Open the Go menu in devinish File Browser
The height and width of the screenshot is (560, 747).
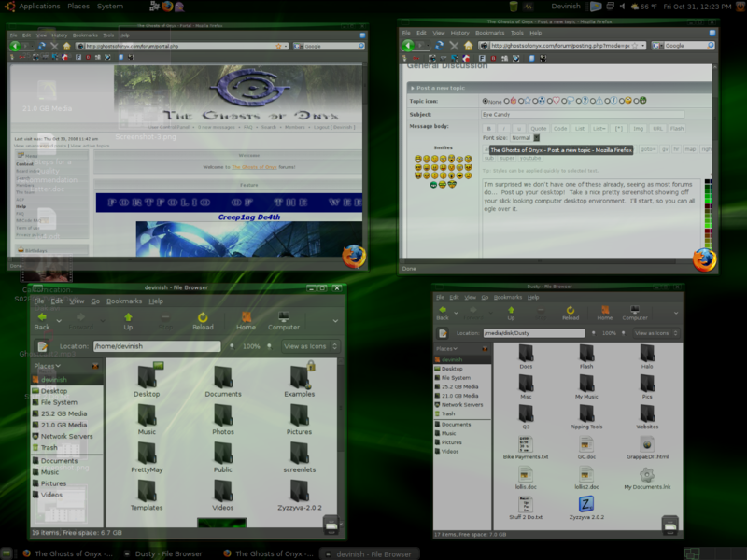(x=95, y=301)
